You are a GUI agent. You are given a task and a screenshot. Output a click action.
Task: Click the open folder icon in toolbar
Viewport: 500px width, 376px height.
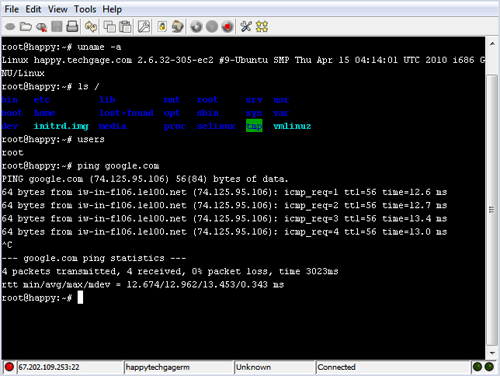pos(26,26)
